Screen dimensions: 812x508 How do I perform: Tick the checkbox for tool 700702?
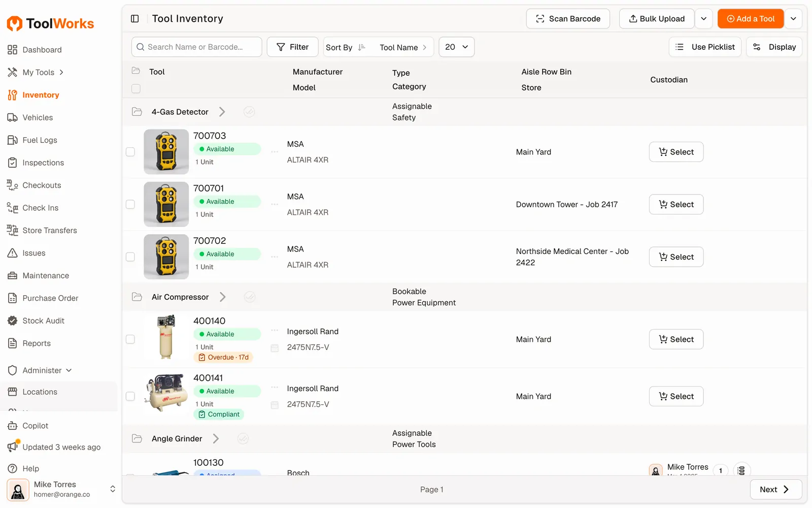coord(130,257)
